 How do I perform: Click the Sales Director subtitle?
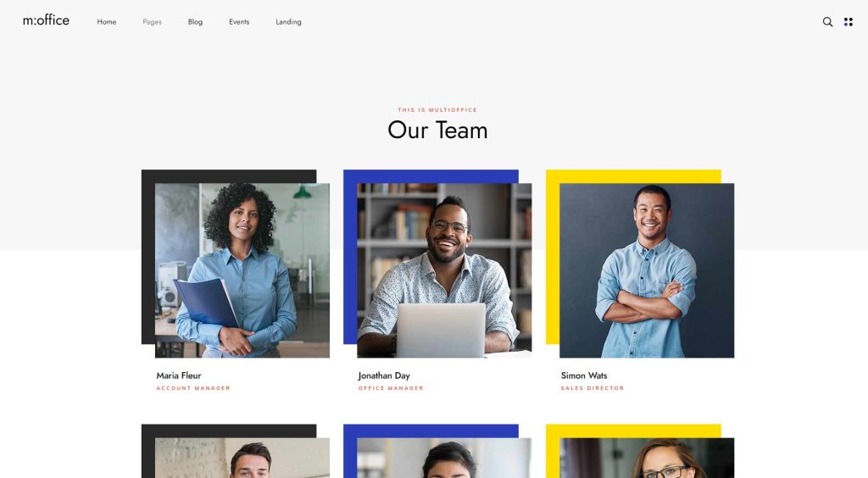(x=593, y=388)
